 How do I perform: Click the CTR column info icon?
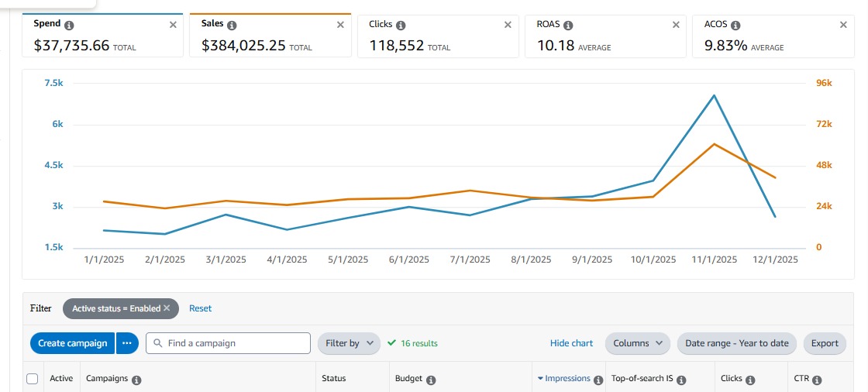click(x=817, y=380)
